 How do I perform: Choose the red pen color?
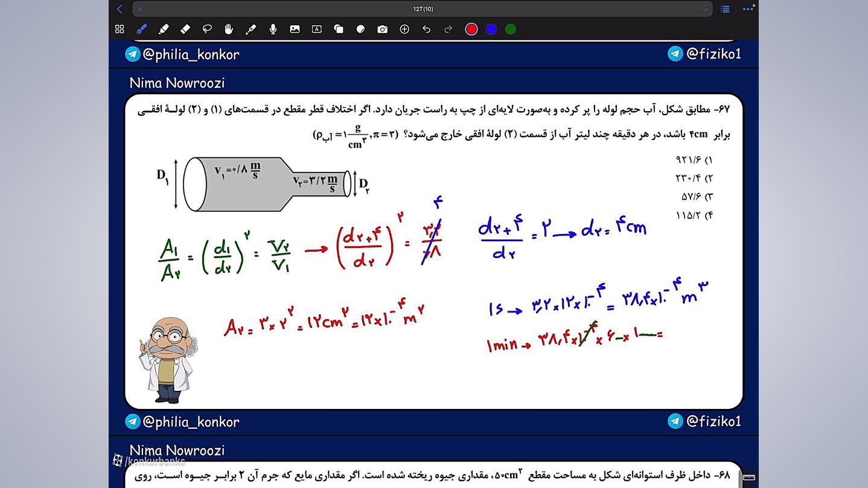point(471,29)
